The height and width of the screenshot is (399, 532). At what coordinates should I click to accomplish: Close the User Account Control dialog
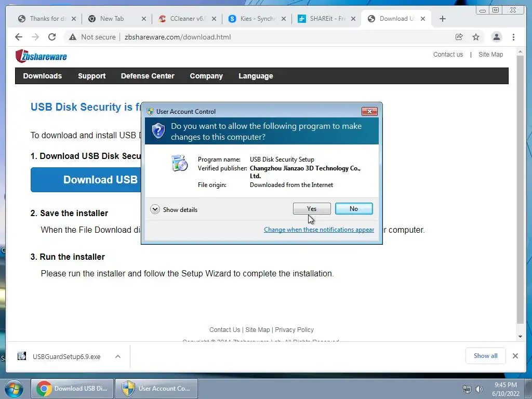click(x=369, y=111)
